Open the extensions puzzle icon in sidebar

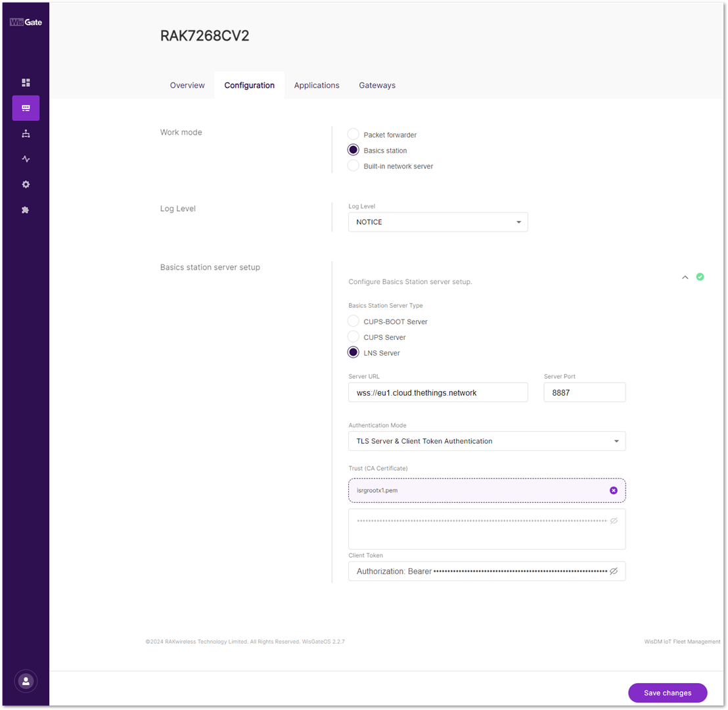tap(26, 210)
